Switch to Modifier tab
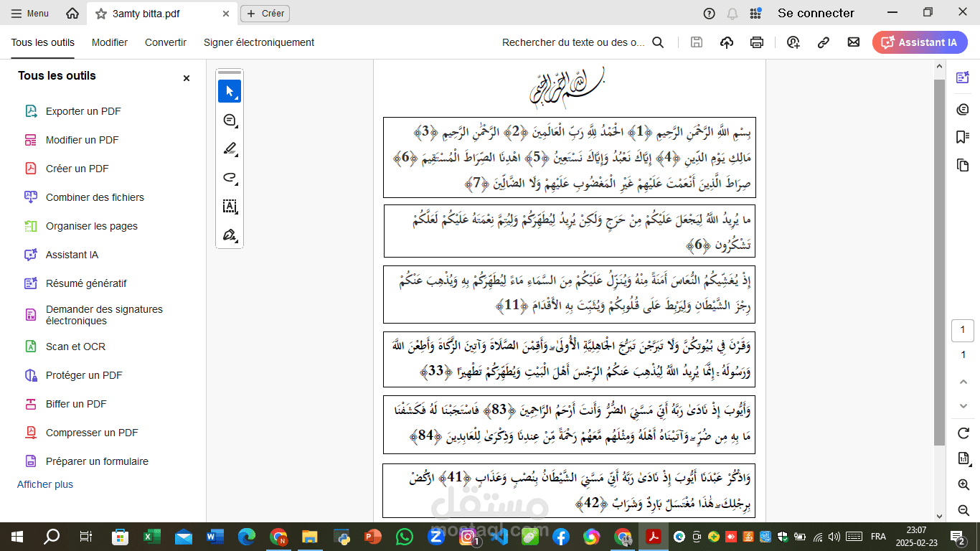Image resolution: width=980 pixels, height=551 pixels. pyautogui.click(x=110, y=42)
